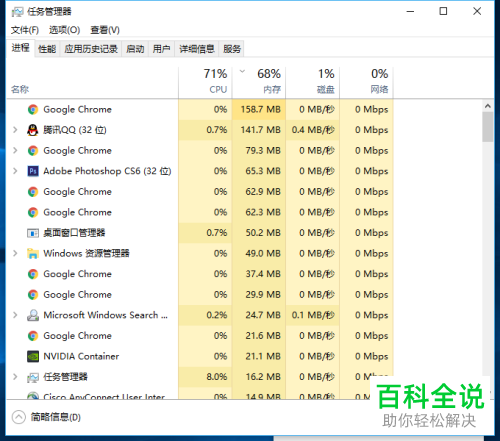Open the 用户 tab
This screenshot has width=500, height=441.
161,49
